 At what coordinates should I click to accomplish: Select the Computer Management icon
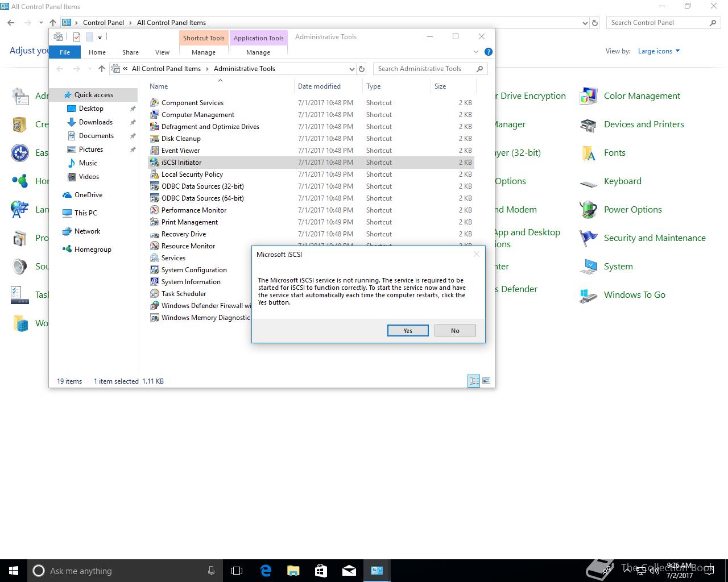(154, 115)
